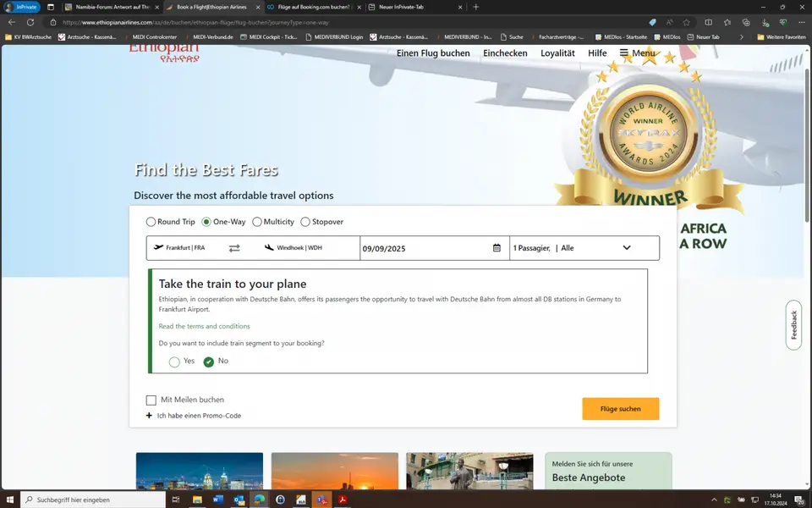Switch to the Flüge auf Booking.com tab

[313, 8]
